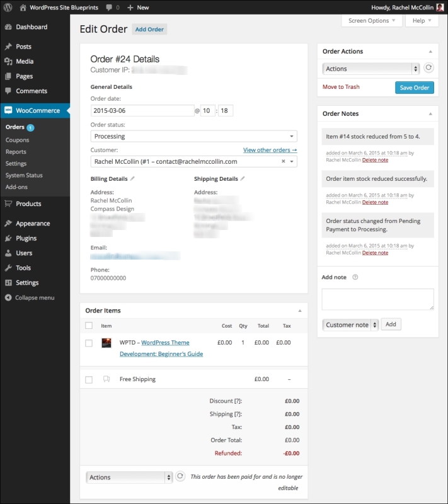Viewport: 448px width, 504px height.
Task: Click the Add note help icon
Action: 355,277
